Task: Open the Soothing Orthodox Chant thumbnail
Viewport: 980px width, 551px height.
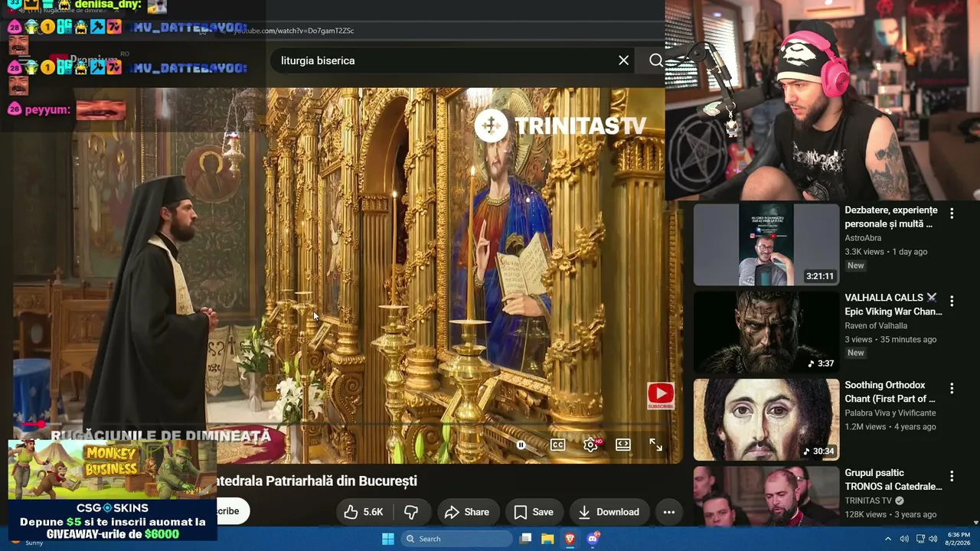Action: [x=766, y=419]
